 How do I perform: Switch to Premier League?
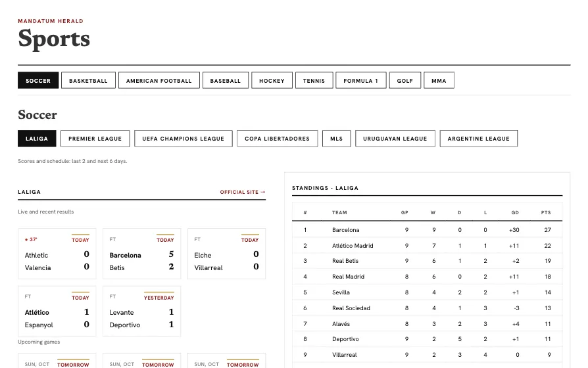click(95, 138)
